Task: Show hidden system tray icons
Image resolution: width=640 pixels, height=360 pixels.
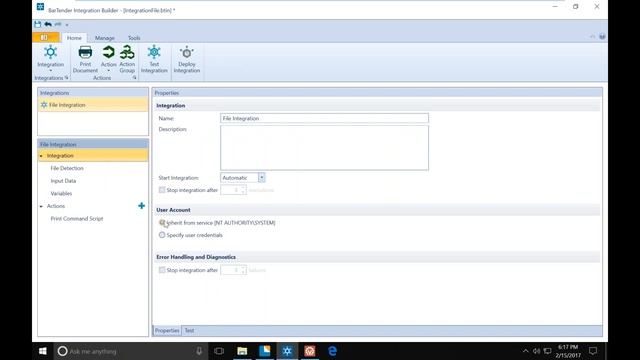Action: (x=525, y=351)
